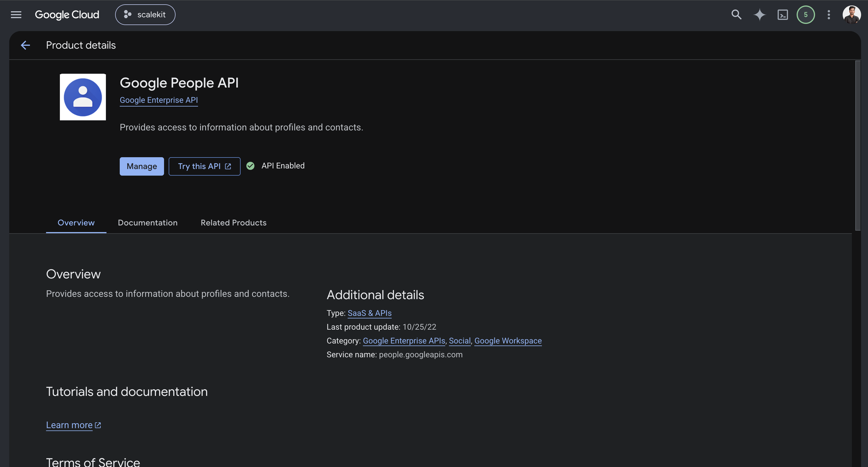Click the Manage button
The height and width of the screenshot is (467, 868).
[x=142, y=166]
